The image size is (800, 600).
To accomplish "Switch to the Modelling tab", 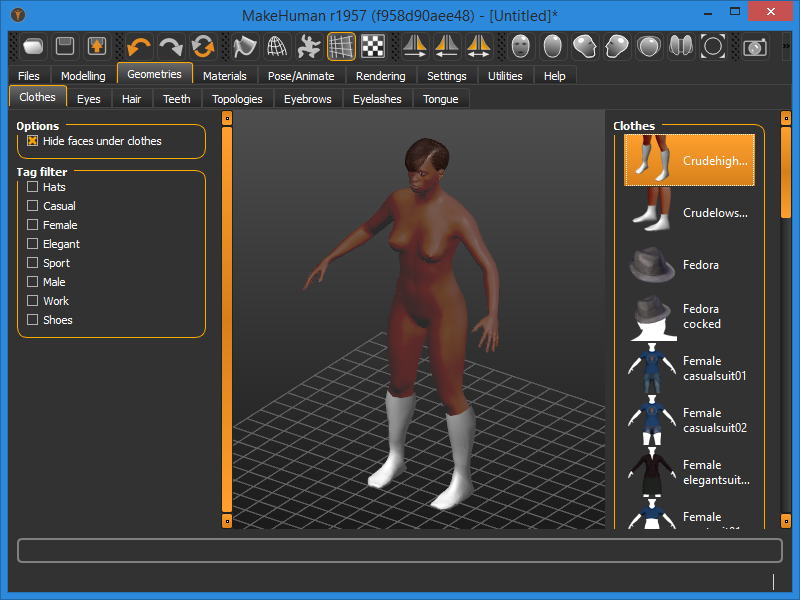I will tap(83, 76).
